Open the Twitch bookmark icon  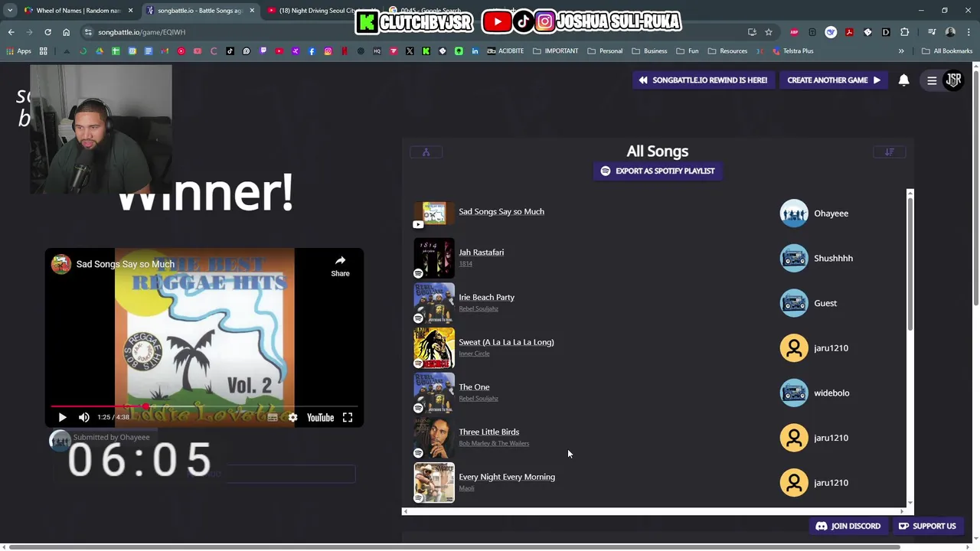pyautogui.click(x=263, y=51)
